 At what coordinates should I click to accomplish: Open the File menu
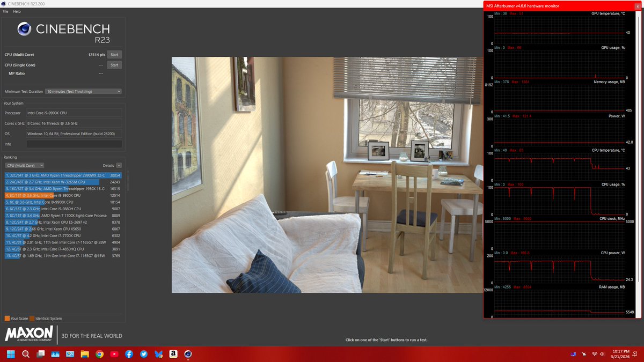pos(5,11)
